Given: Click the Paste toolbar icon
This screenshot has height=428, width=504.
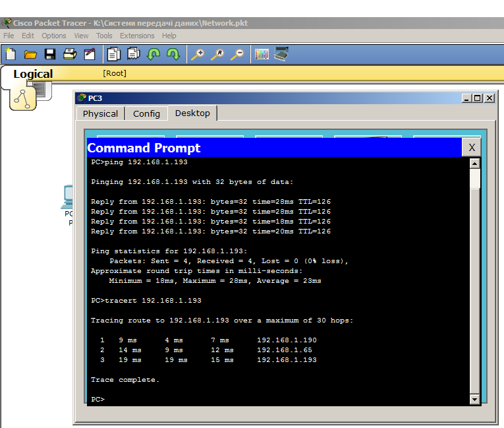Looking at the screenshot, I should [134, 53].
